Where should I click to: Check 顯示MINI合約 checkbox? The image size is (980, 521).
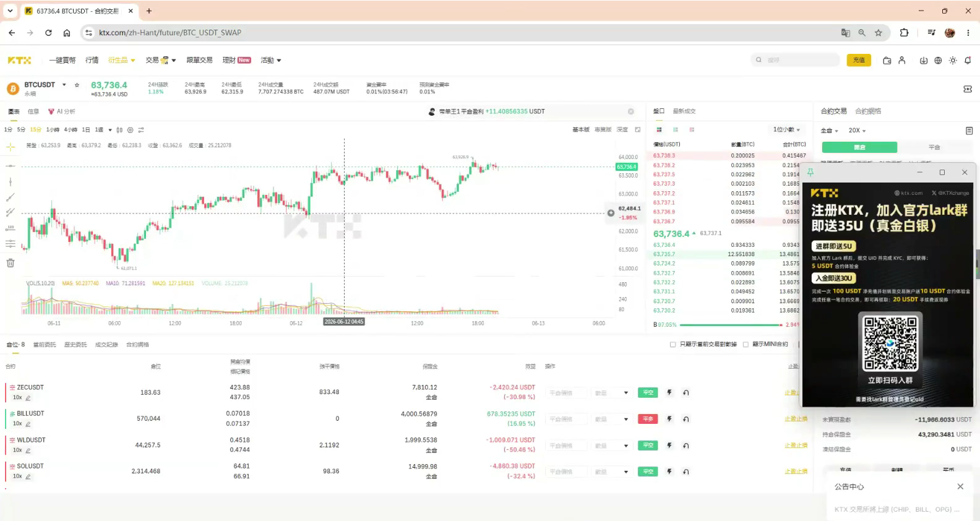click(746, 345)
